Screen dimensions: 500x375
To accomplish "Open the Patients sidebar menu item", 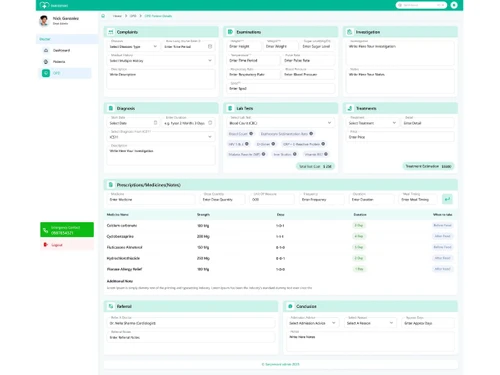I will click(x=65, y=62).
